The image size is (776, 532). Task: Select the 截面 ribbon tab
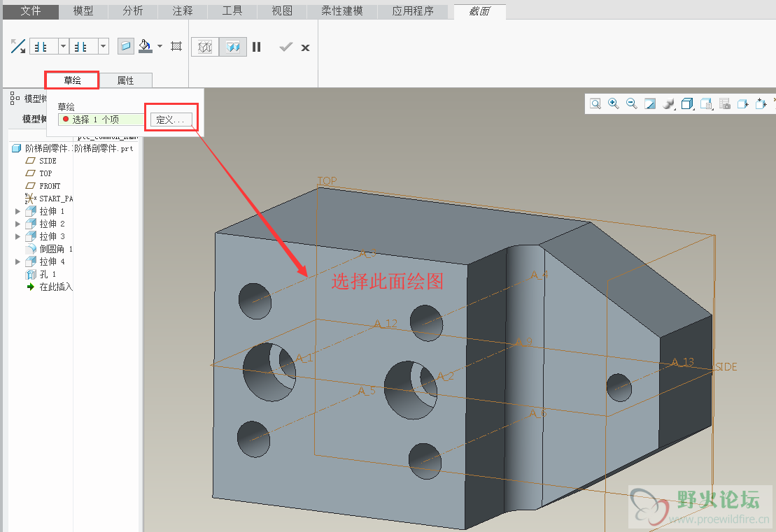click(x=479, y=11)
